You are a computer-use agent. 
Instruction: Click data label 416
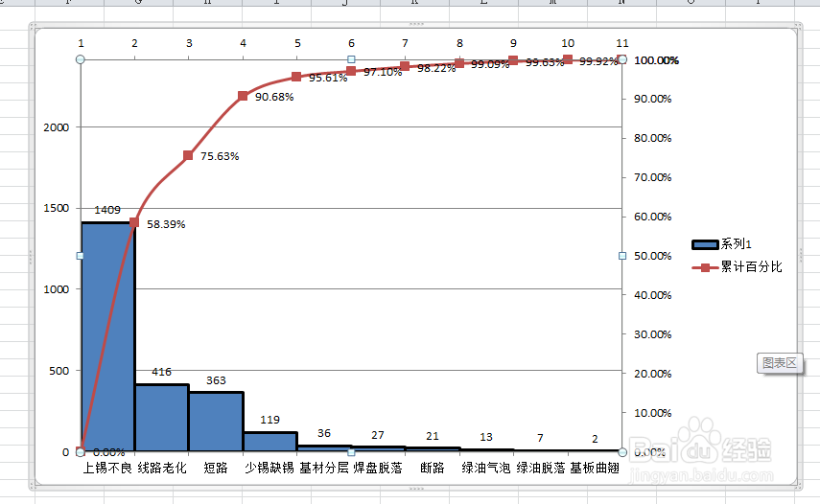point(161,372)
